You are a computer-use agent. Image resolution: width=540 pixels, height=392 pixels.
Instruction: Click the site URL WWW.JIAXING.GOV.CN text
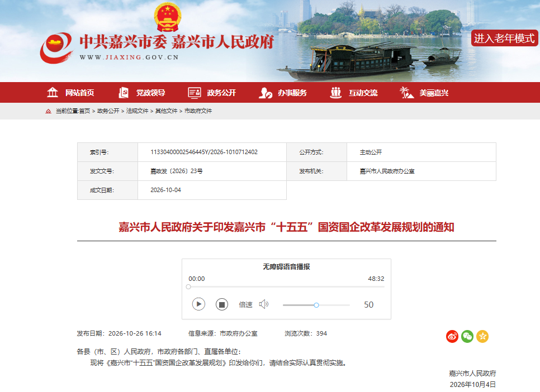(x=129, y=58)
